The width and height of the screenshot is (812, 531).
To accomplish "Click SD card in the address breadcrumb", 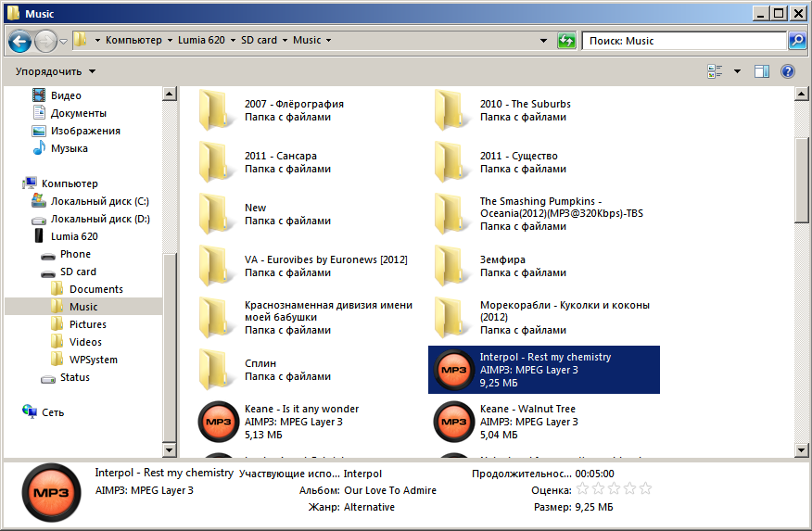I will point(259,40).
